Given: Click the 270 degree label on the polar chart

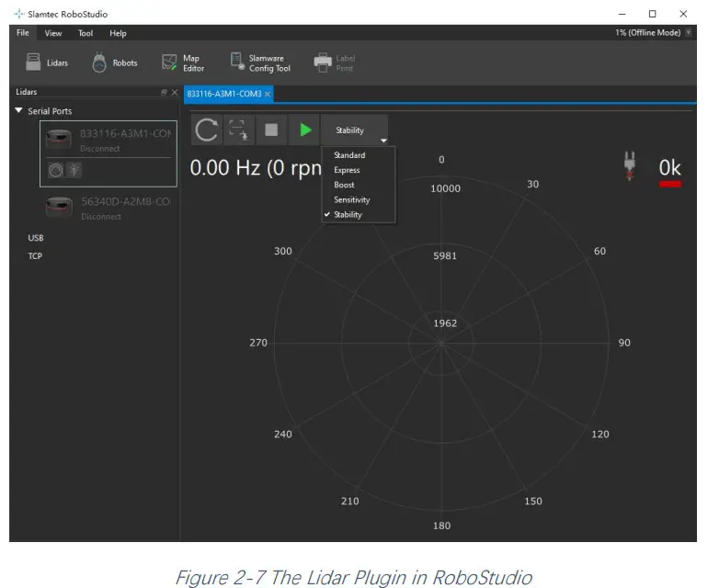Looking at the screenshot, I should pos(258,343).
